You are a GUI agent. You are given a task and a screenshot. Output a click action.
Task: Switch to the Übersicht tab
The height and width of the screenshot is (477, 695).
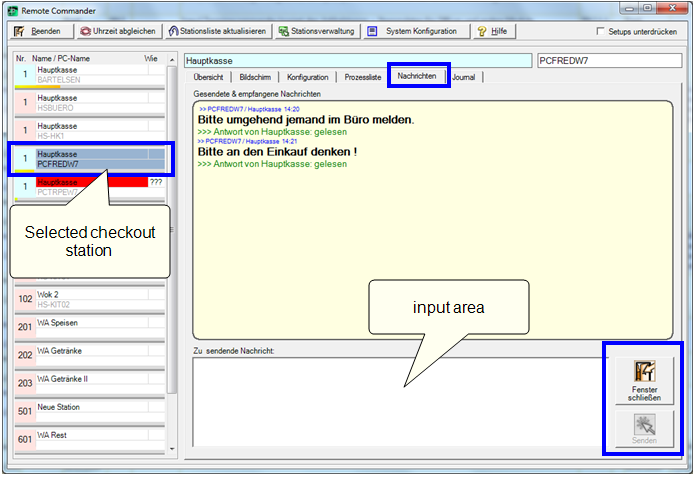(208, 77)
